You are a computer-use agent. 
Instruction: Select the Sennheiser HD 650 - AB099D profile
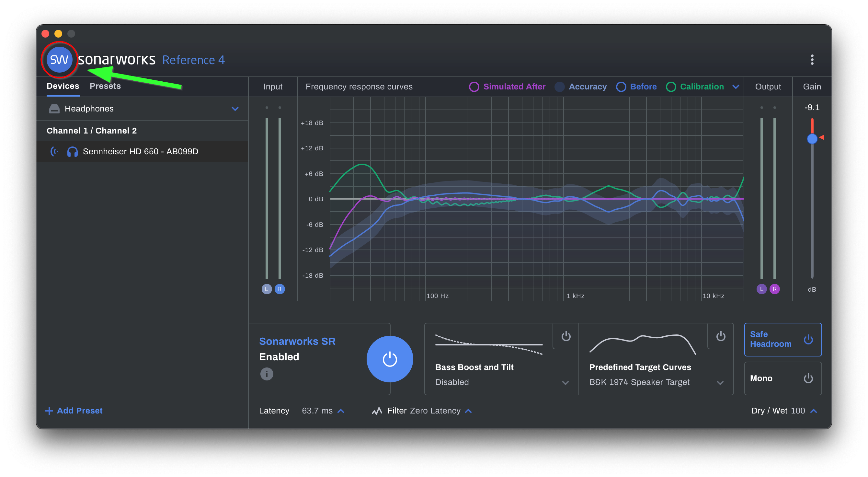pyautogui.click(x=142, y=151)
